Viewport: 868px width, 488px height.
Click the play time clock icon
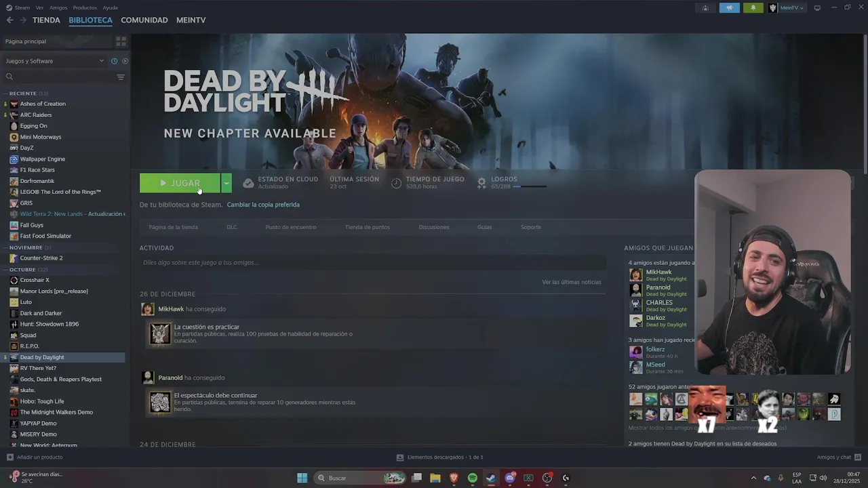396,183
